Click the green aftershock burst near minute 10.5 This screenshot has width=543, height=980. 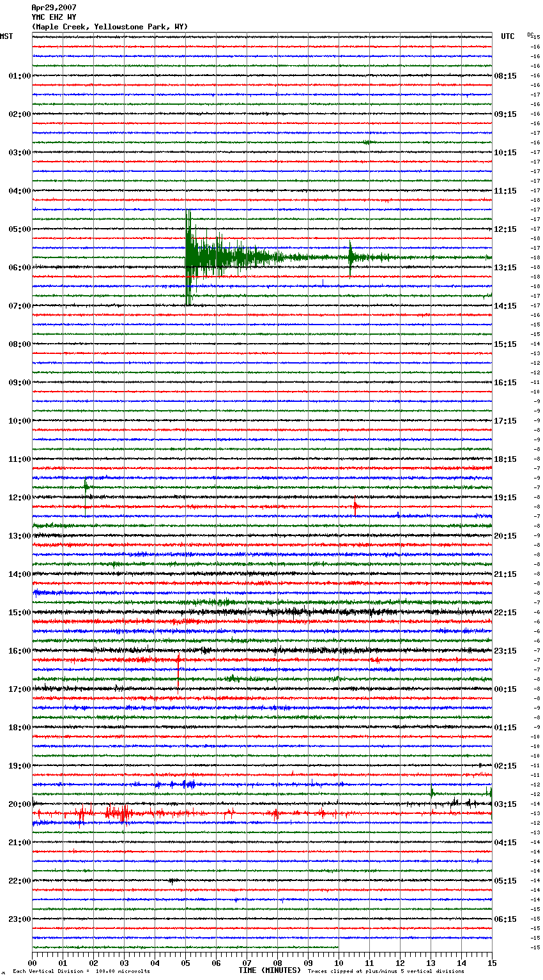click(x=351, y=258)
